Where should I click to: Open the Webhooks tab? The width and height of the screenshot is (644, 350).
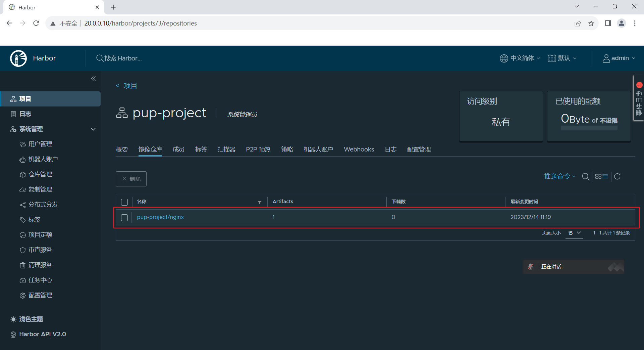[359, 149]
